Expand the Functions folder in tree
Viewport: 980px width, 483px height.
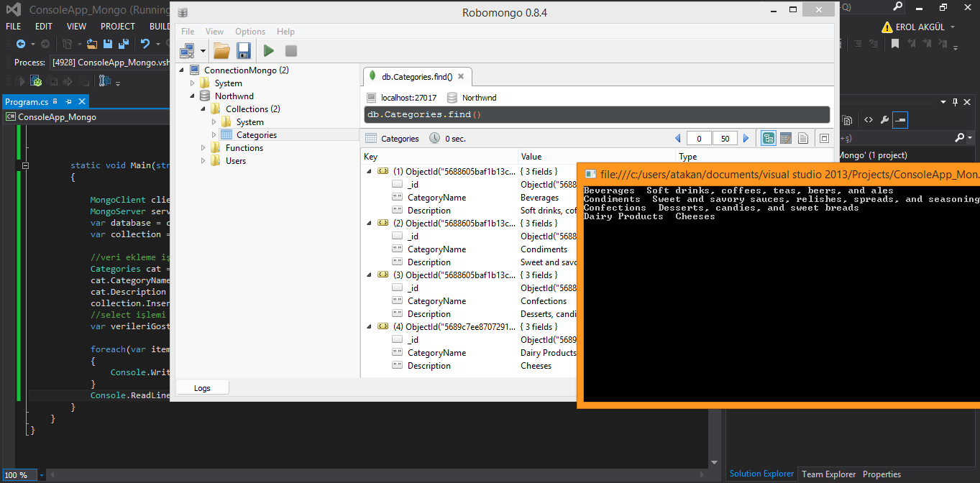point(203,148)
